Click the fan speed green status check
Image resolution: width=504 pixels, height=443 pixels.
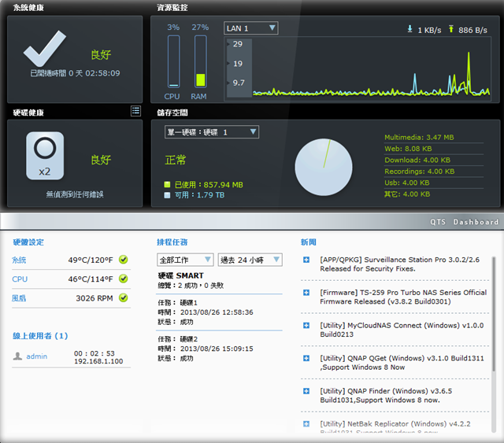tap(123, 297)
